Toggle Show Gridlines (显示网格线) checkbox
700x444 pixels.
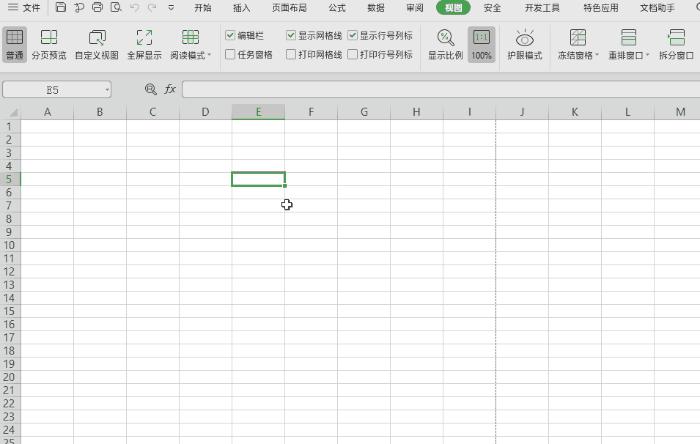pyautogui.click(x=291, y=35)
